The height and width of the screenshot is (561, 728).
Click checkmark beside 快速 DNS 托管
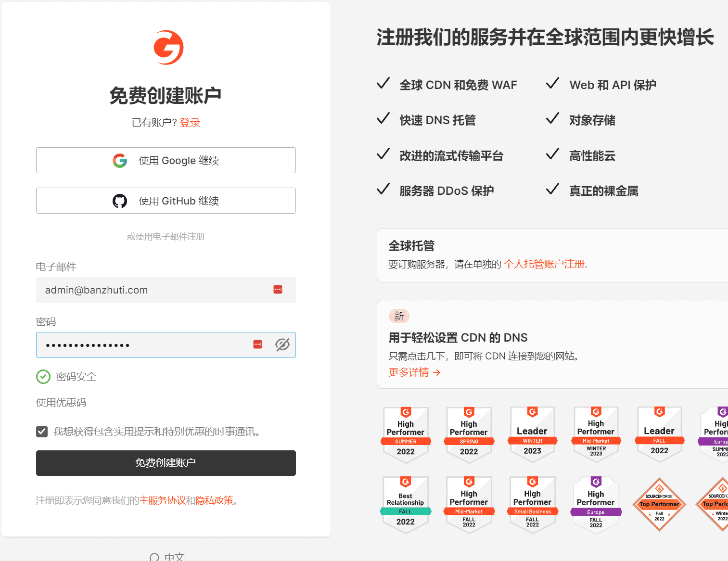[383, 118]
